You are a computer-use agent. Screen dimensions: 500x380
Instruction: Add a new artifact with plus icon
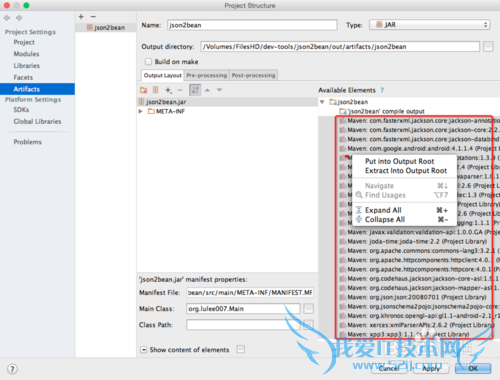tap(81, 16)
